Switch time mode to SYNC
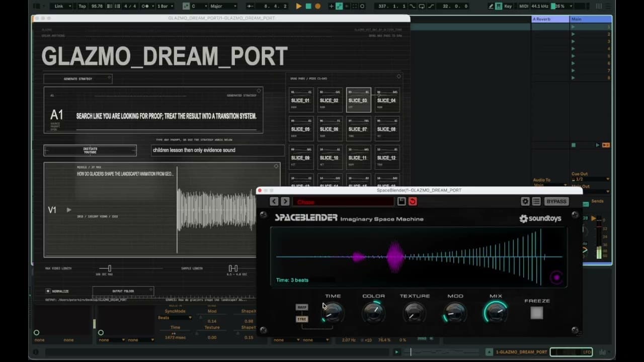 [x=302, y=319]
